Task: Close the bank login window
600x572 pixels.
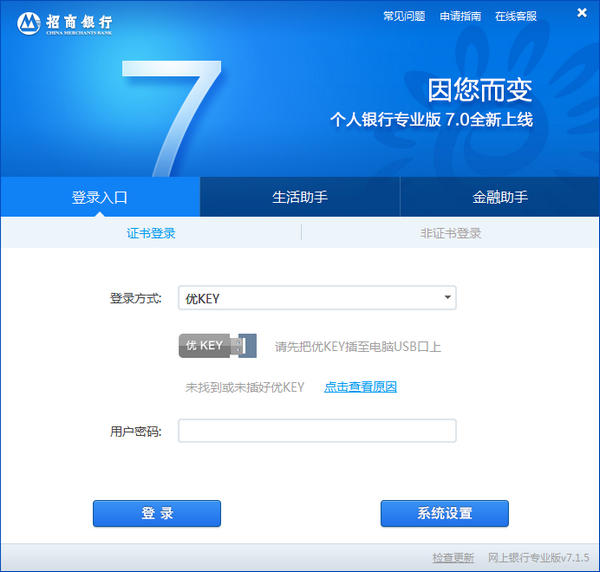Action: (582, 13)
